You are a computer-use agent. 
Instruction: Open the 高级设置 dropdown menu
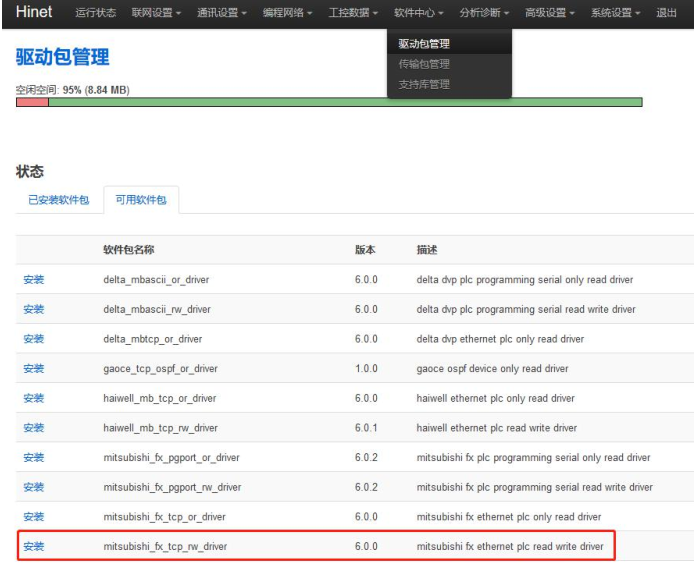pyautogui.click(x=551, y=13)
